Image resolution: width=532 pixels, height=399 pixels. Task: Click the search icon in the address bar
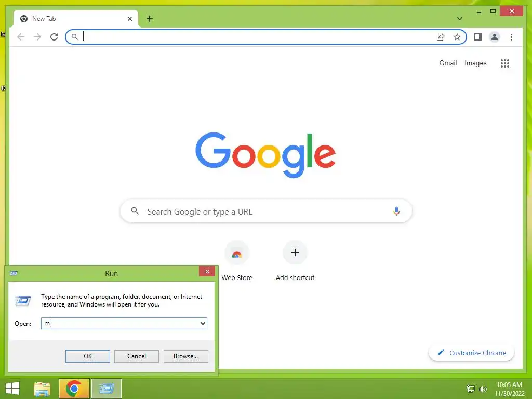[x=75, y=37]
